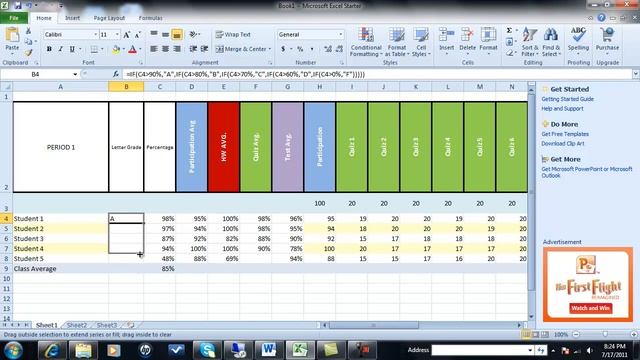Open the Fill Color dropdown arrow
This screenshot has width=640, height=360.
point(124,49)
